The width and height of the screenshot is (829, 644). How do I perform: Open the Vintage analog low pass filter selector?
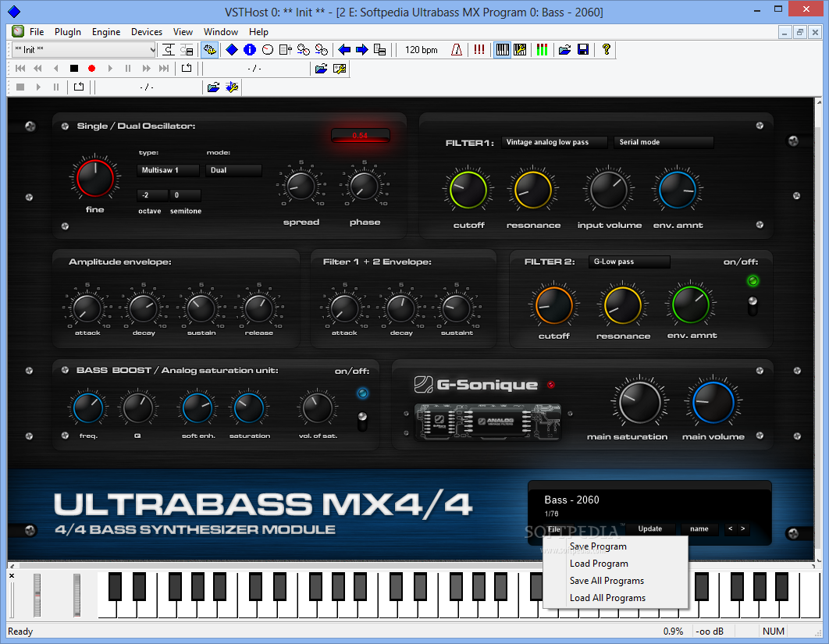click(x=555, y=142)
